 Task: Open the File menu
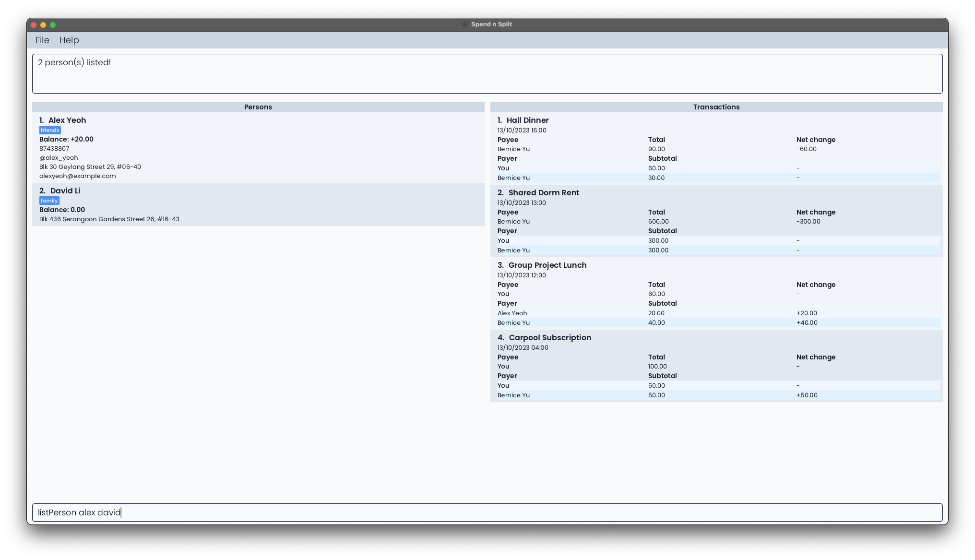point(42,40)
